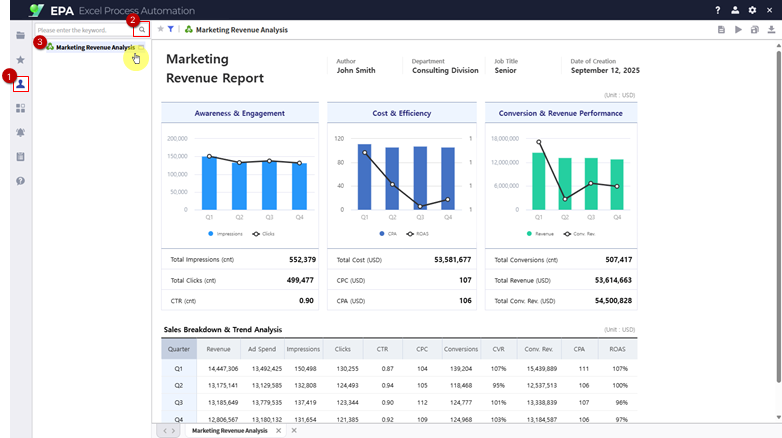Open settings gear in the title bar
This screenshot has width=782, height=438.
pos(752,10)
